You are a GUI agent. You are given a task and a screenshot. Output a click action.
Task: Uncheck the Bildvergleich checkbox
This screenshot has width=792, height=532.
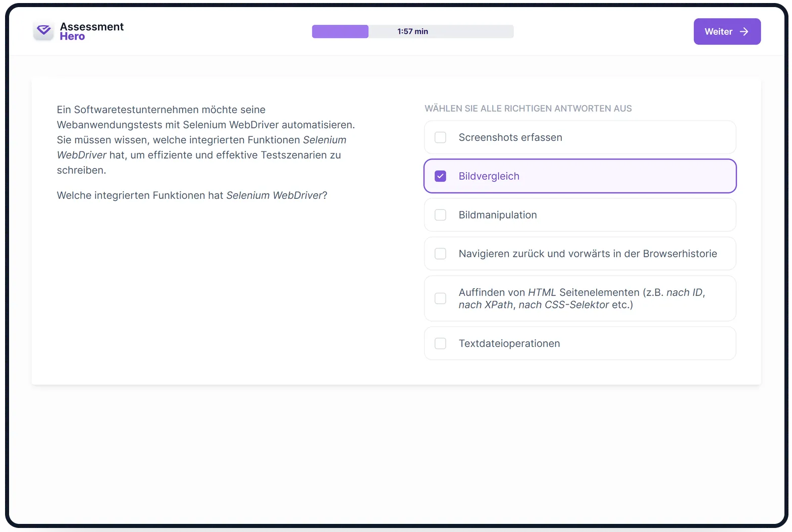pyautogui.click(x=440, y=176)
